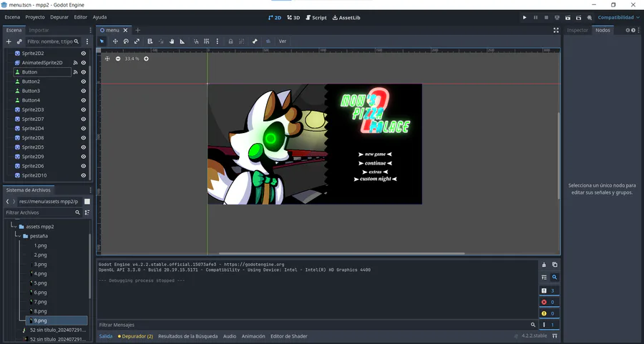
Task: Hide the Button node
Action: 84,72
